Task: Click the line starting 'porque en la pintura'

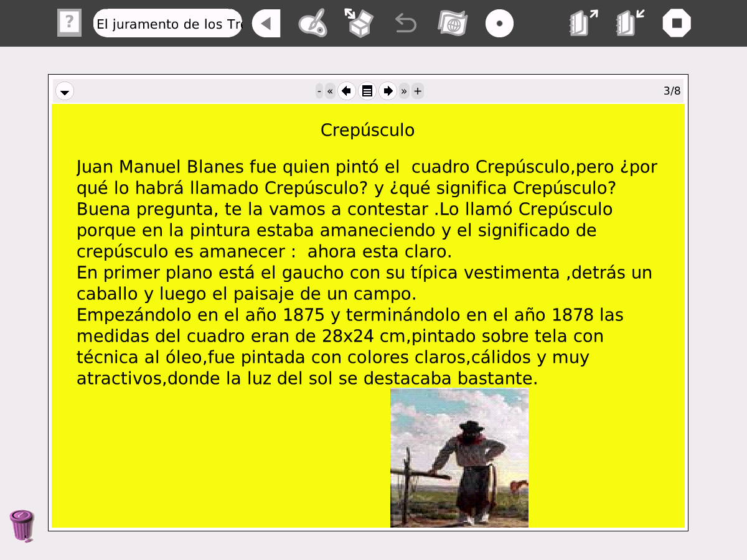Action: 337,230
